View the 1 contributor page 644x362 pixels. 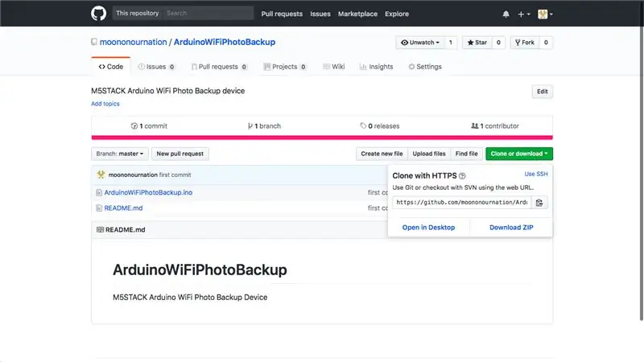click(x=495, y=126)
